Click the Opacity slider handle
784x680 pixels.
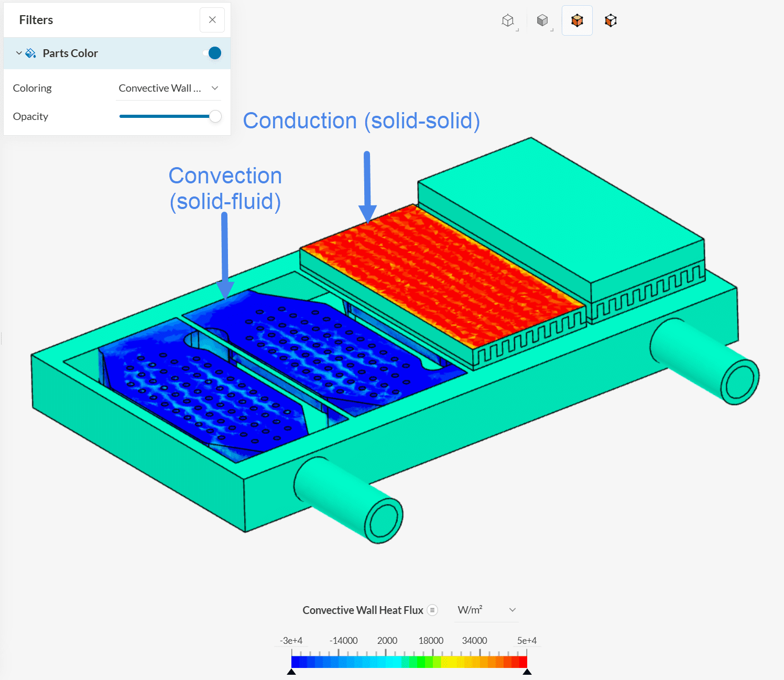(215, 116)
